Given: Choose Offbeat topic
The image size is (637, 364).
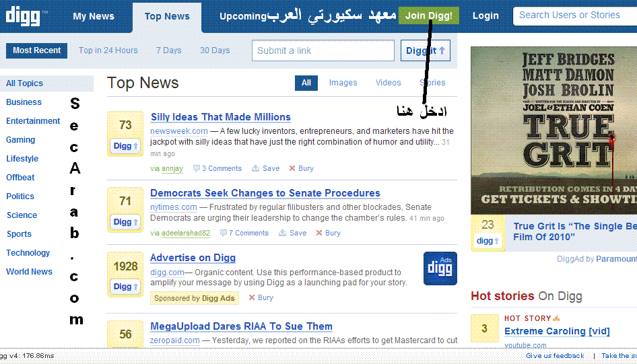Looking at the screenshot, I should click(20, 178).
